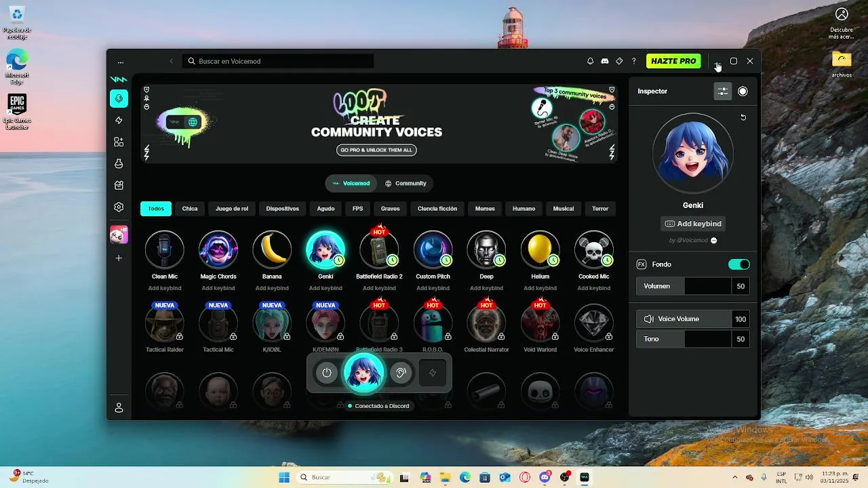Go back with the left chevron arrow
Viewport: 868px width, 488px height.
click(171, 61)
